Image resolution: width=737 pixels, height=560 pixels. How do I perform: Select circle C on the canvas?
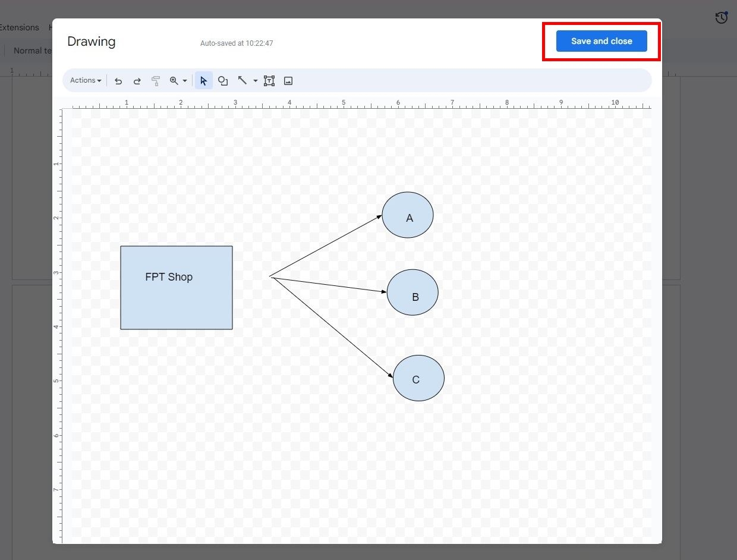coord(418,378)
